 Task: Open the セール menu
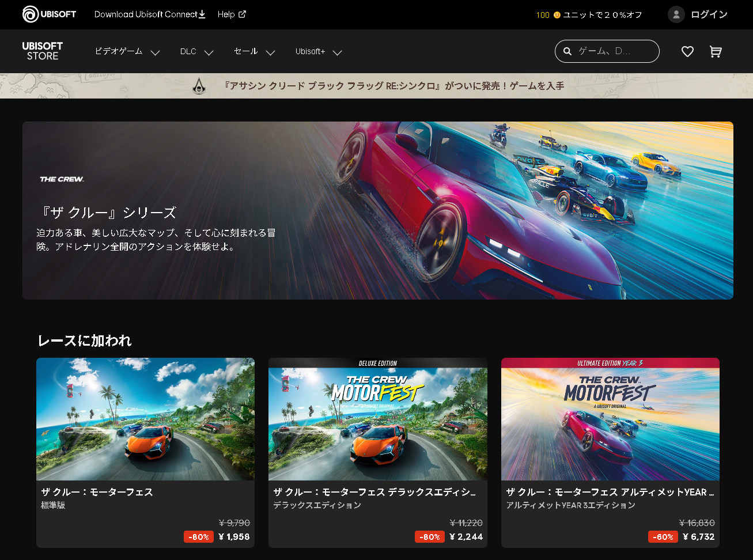click(x=245, y=51)
